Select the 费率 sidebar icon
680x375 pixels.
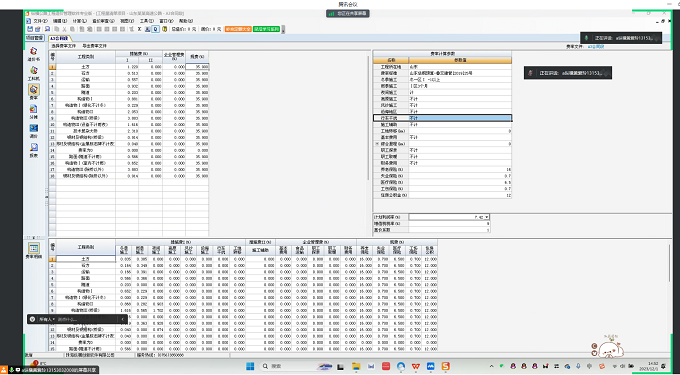pyautogui.click(x=34, y=90)
